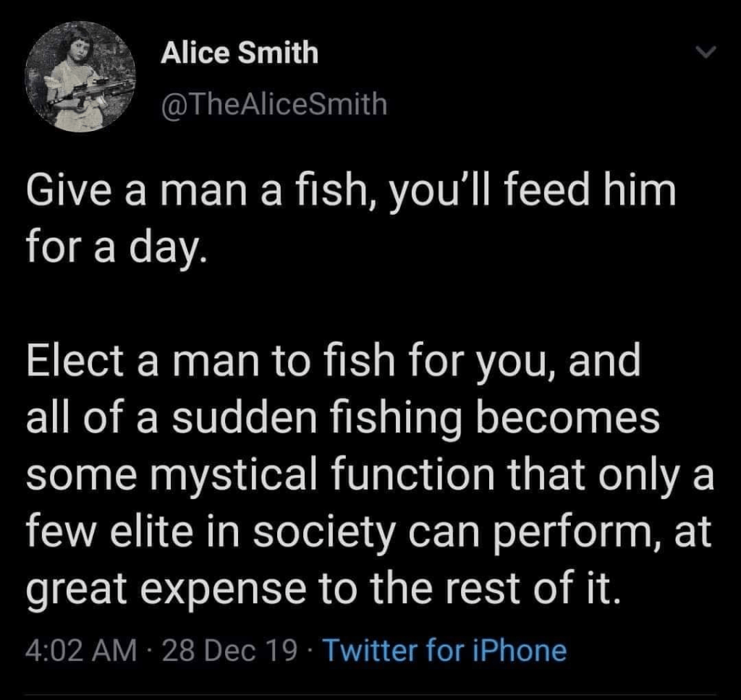The image size is (741, 700).
Task: Click the "Elect a man to fish" line
Action: 333,363
